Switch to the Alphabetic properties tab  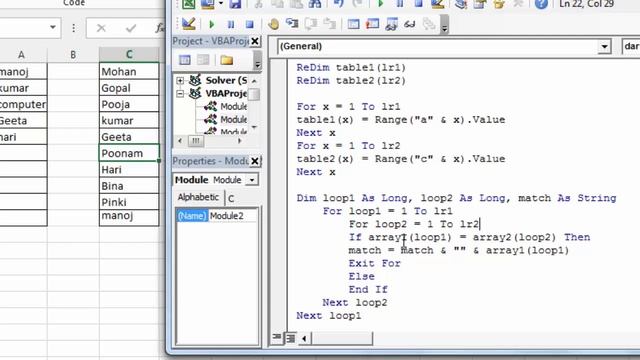coord(198,197)
